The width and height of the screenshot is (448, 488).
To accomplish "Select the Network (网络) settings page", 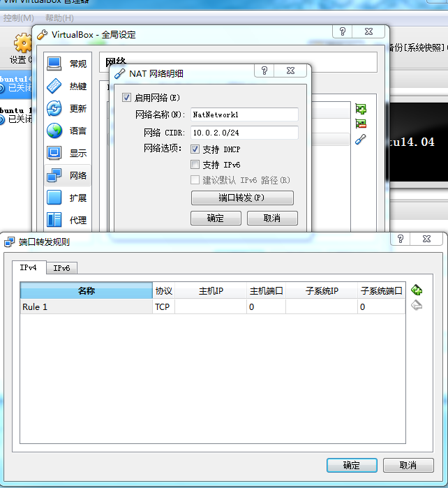I will 68,175.
